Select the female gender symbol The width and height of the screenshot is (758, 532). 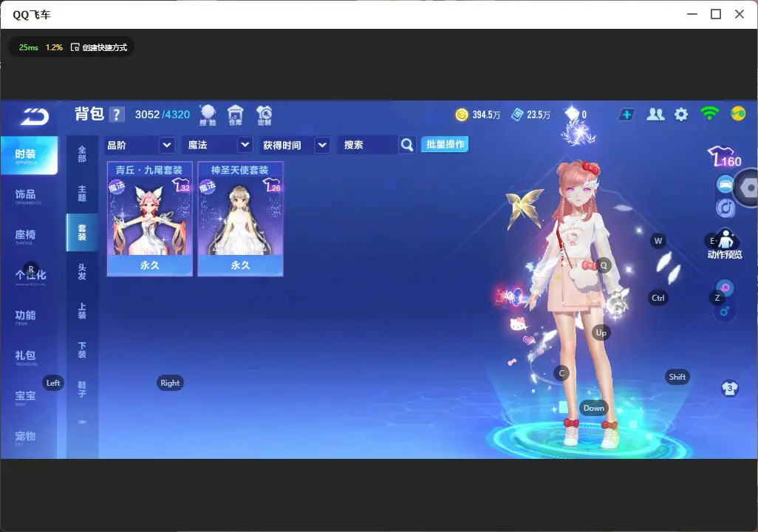(x=725, y=287)
